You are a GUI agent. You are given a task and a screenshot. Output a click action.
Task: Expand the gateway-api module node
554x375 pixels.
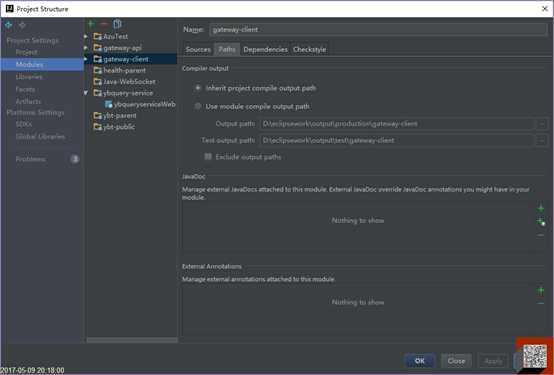[86, 48]
